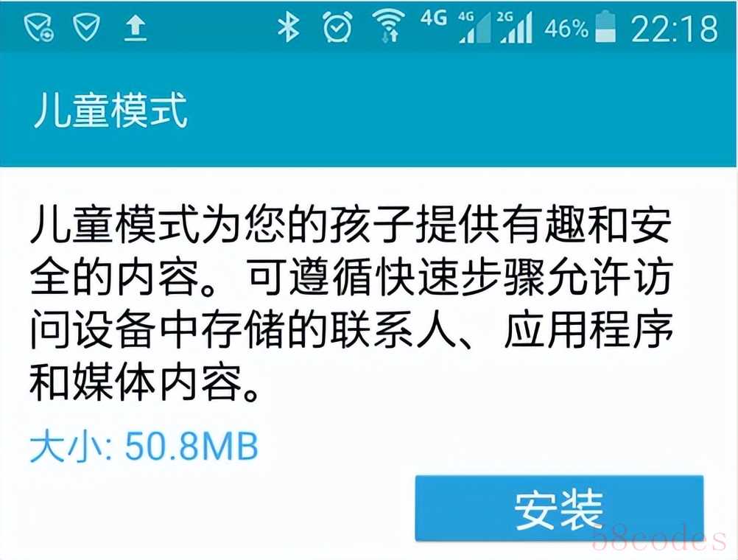Image resolution: width=738 pixels, height=560 pixels.
Task: Tap the plain shield notification icon
Action: point(87,27)
